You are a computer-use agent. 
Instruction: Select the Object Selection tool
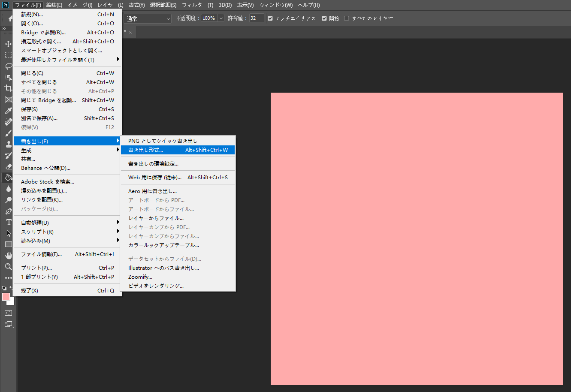coord(8,77)
